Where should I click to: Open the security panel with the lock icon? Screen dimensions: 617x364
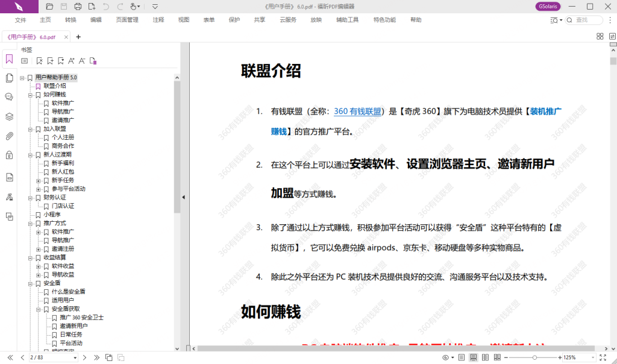point(9,155)
